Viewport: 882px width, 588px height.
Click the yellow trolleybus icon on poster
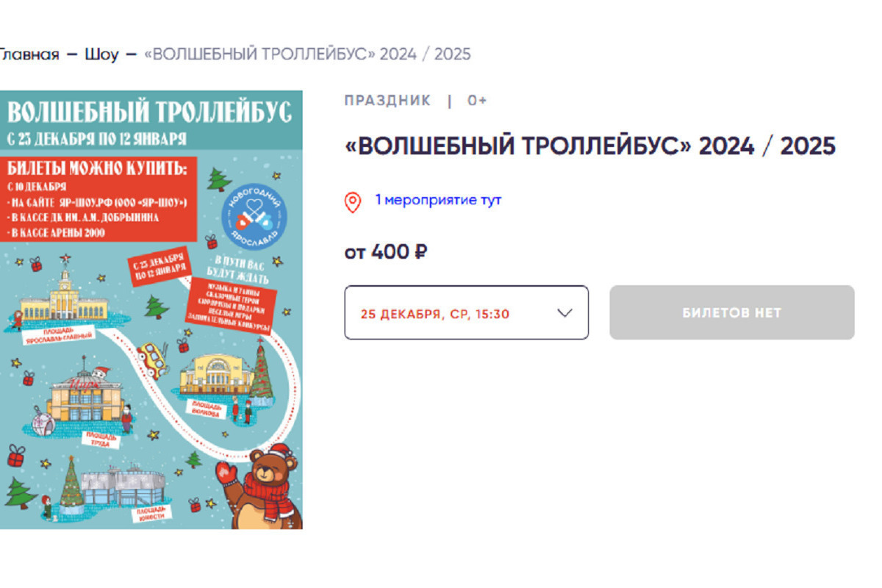click(154, 358)
